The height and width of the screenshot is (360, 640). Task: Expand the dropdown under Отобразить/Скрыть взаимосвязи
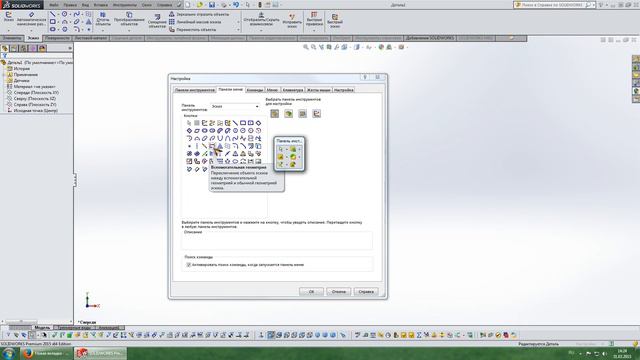(x=261, y=30)
